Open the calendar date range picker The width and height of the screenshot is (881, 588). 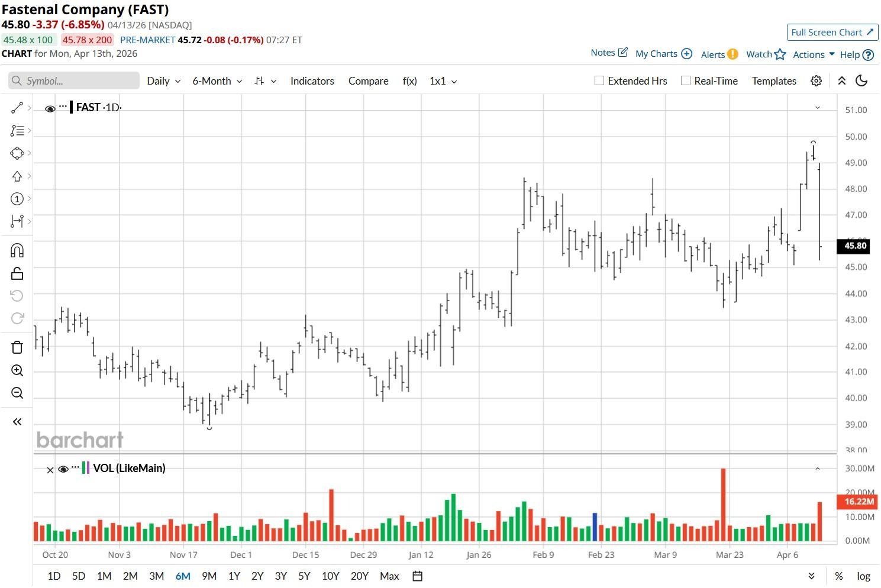click(x=417, y=576)
